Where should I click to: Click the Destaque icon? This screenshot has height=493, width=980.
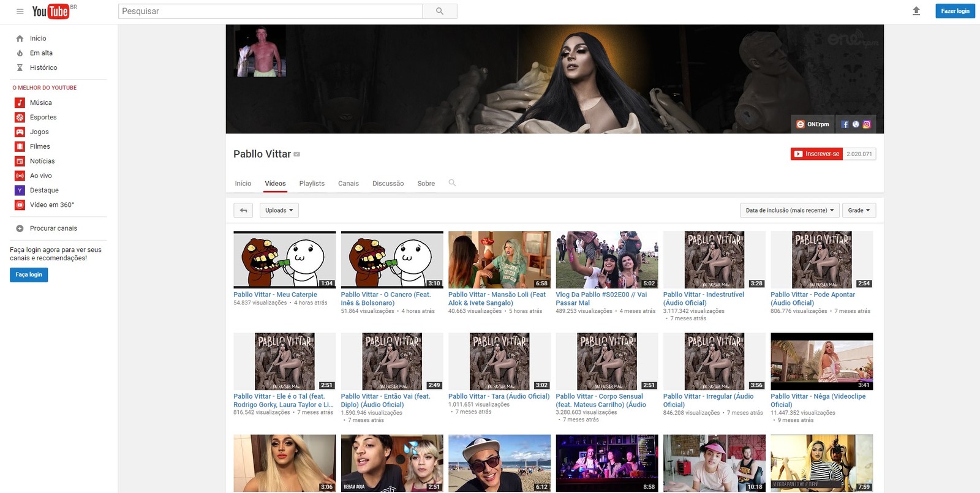tap(20, 190)
